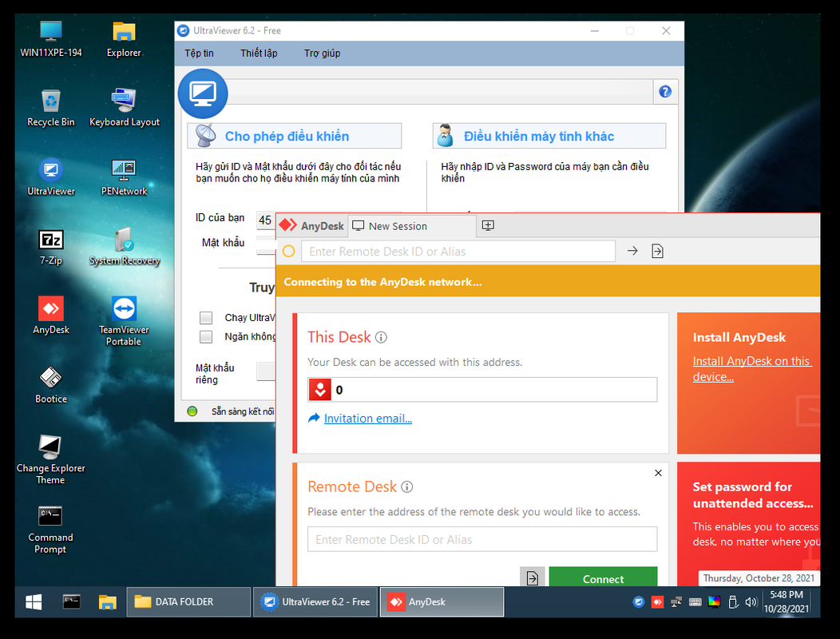Click the volume speaker tray icon
The width and height of the screenshot is (840, 639).
click(x=751, y=602)
